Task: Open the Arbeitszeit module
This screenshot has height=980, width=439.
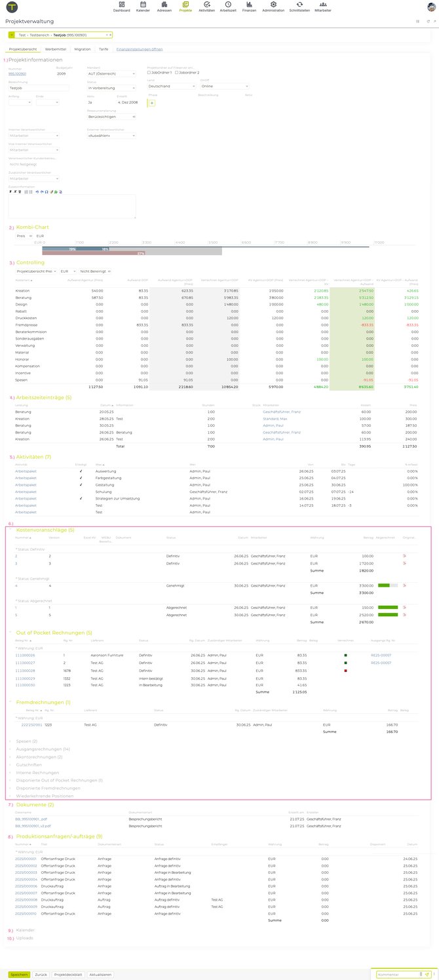Action: [x=227, y=7]
